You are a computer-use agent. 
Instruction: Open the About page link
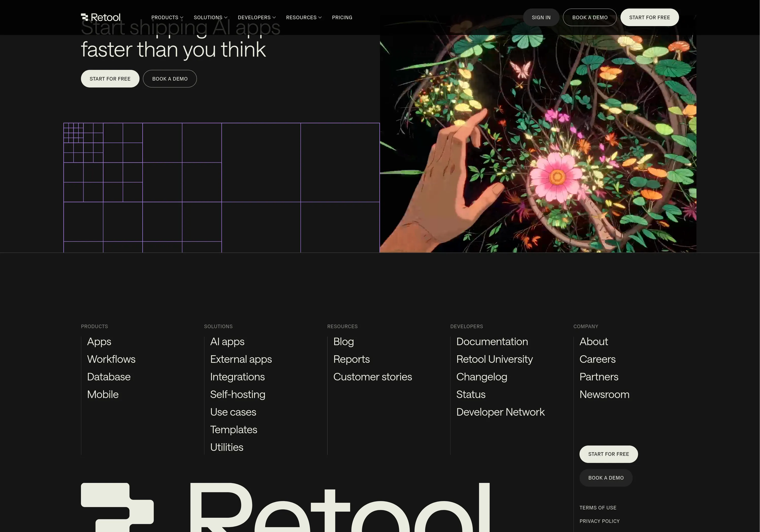594,342
